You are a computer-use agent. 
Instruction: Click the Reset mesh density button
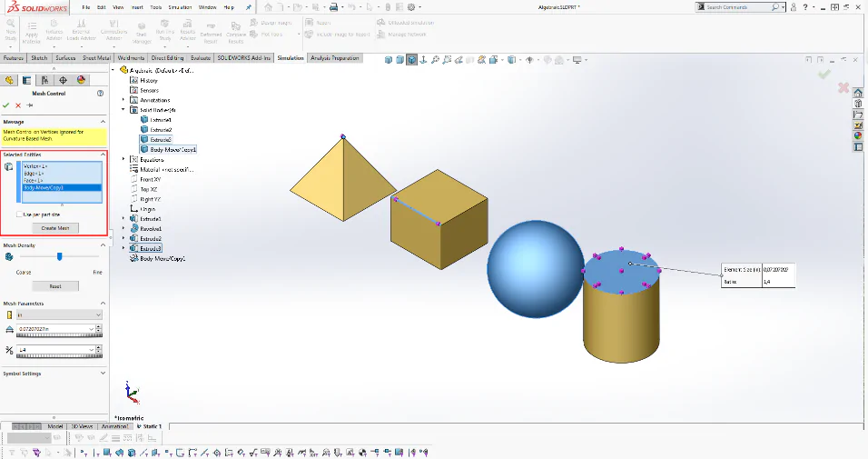(x=55, y=286)
